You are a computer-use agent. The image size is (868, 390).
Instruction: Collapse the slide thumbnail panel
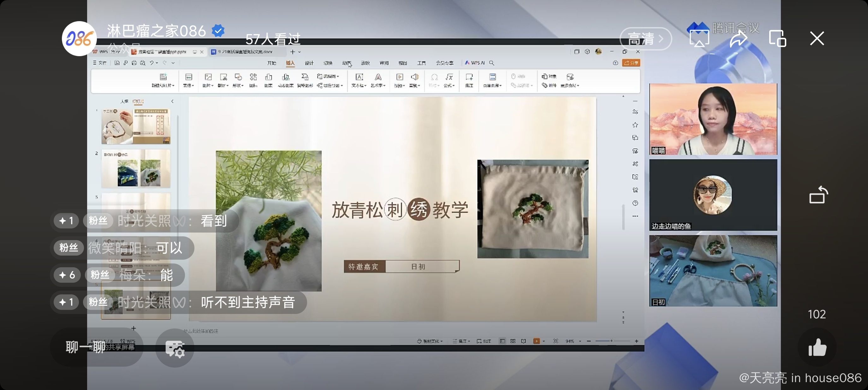[x=173, y=101]
